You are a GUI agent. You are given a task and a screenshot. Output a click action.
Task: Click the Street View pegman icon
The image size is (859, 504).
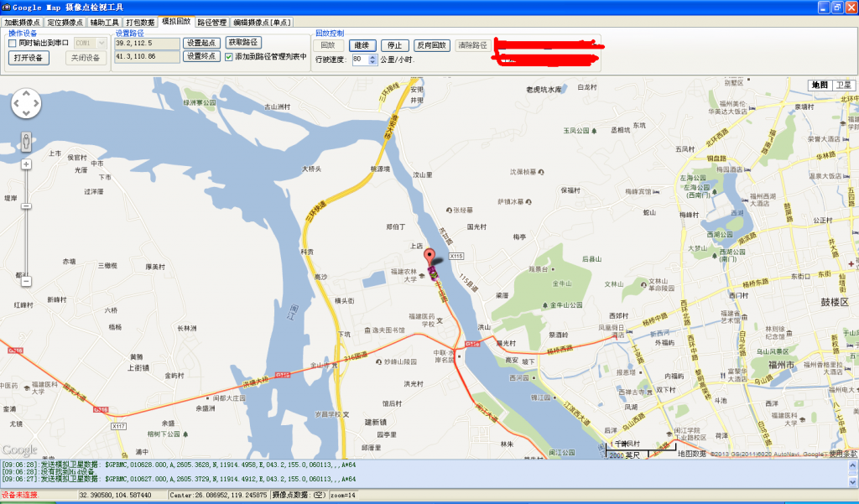[26, 140]
